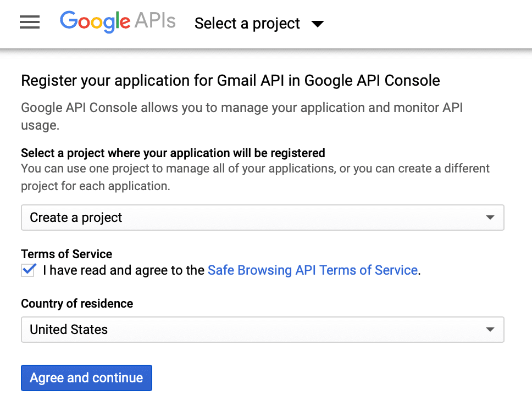Click the Register your application page heading
This screenshot has height=412, width=532.
point(230,81)
